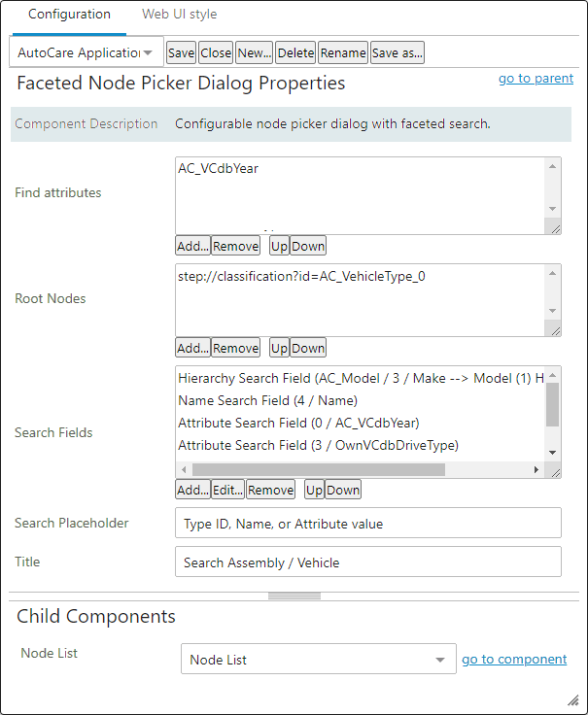Select the Configuration tab

pos(69,15)
